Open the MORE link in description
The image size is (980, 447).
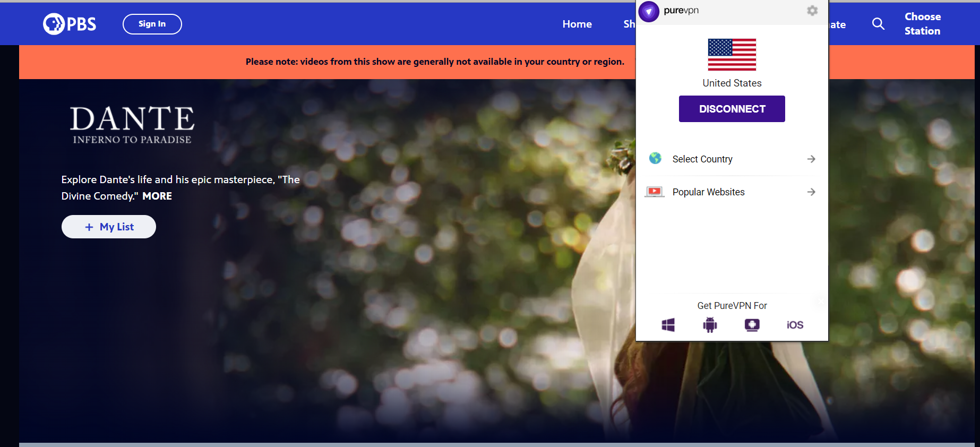pyautogui.click(x=157, y=196)
